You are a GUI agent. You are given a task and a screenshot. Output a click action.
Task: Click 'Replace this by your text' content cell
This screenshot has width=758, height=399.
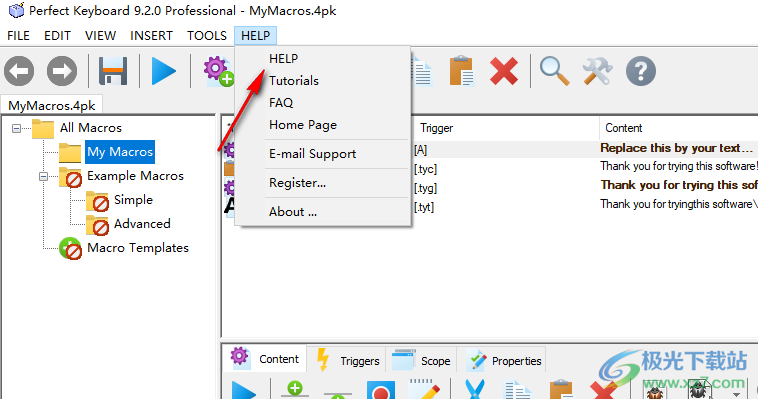click(x=676, y=148)
